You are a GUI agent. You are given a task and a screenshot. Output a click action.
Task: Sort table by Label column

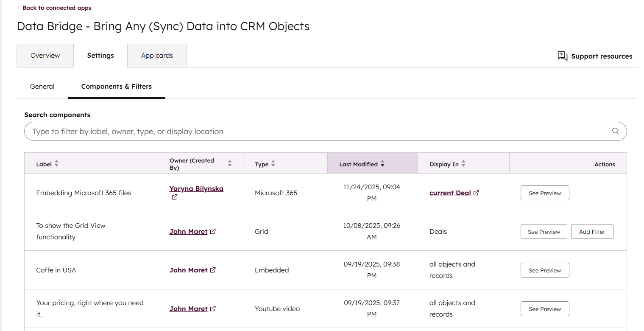56,164
